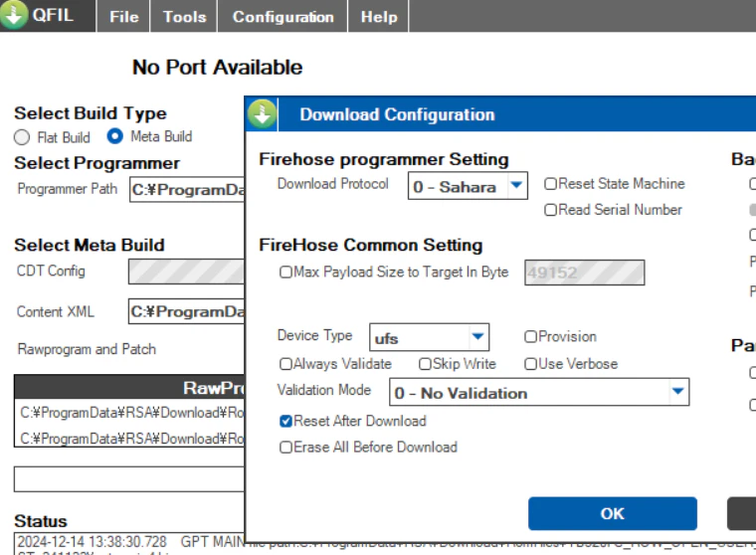
Task: Select the Flat Build radio button
Action: coord(22,137)
